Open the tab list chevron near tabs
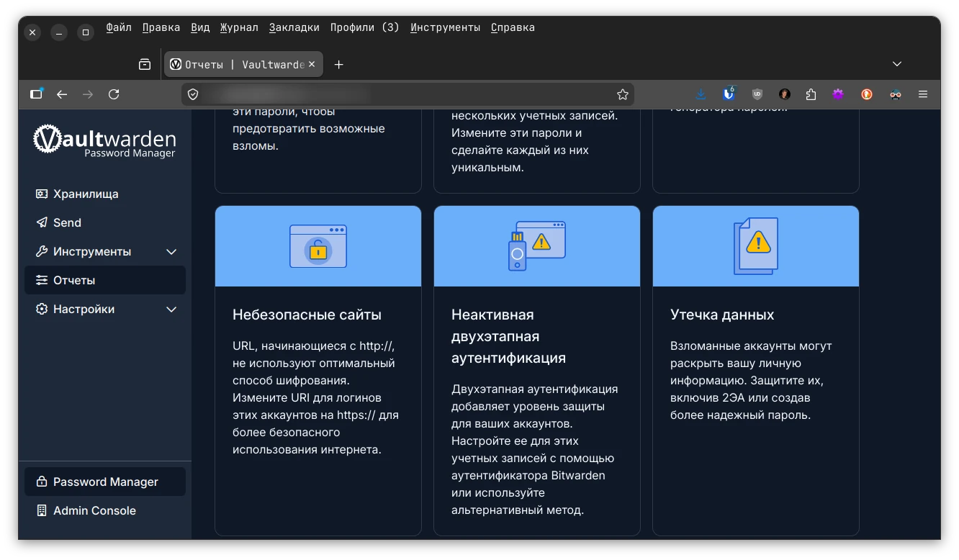The width and height of the screenshot is (959, 560). coord(897,64)
